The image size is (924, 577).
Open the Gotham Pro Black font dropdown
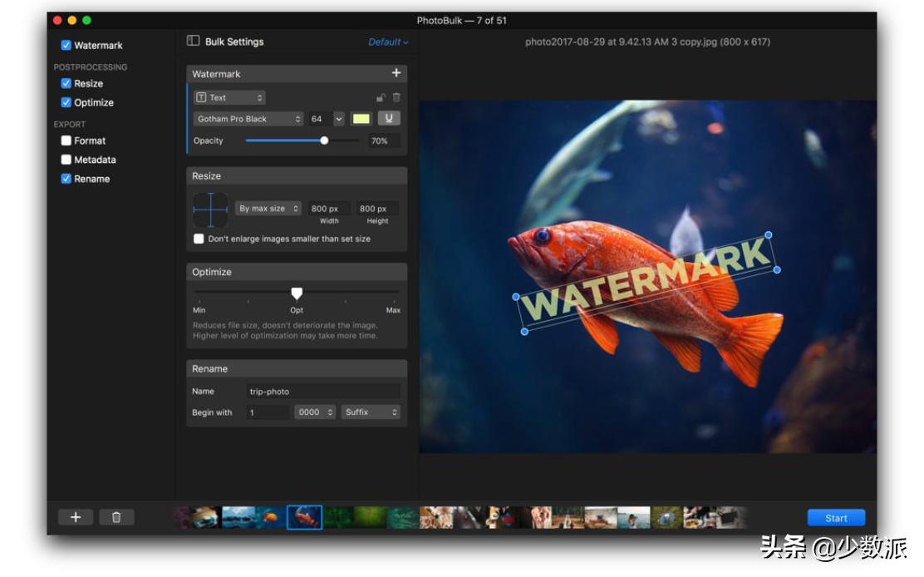(248, 119)
